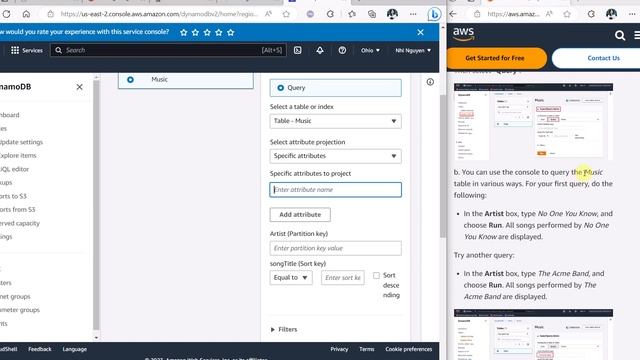Open the second tutorial screenshot thumbnail

(533, 335)
